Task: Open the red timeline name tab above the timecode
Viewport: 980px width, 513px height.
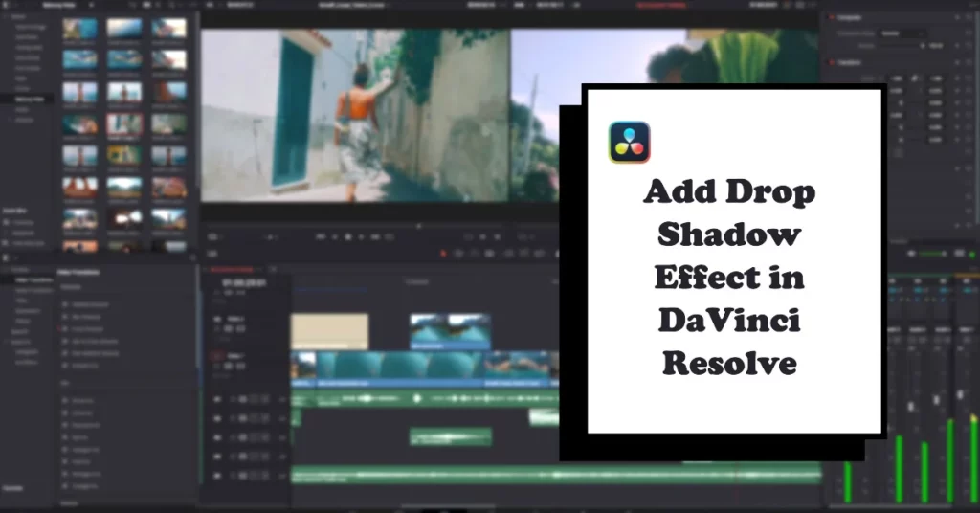Action: [232, 269]
